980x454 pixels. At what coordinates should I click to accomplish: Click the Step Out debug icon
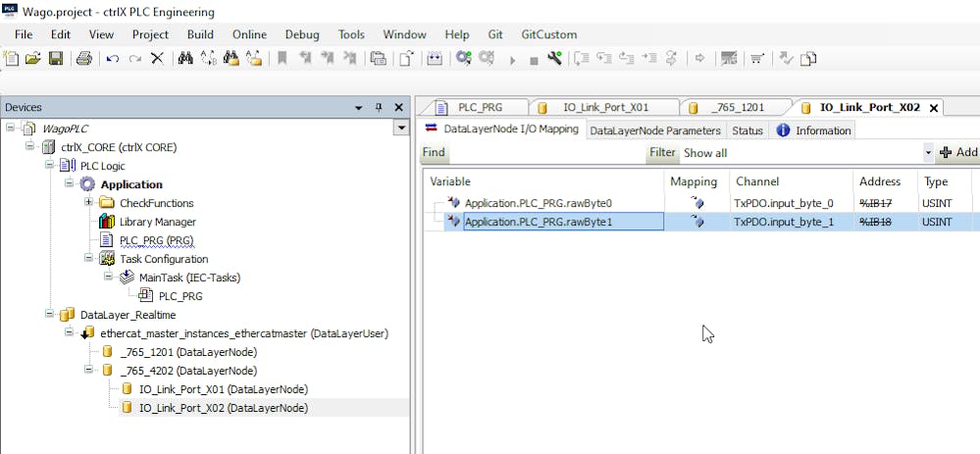(x=626, y=59)
